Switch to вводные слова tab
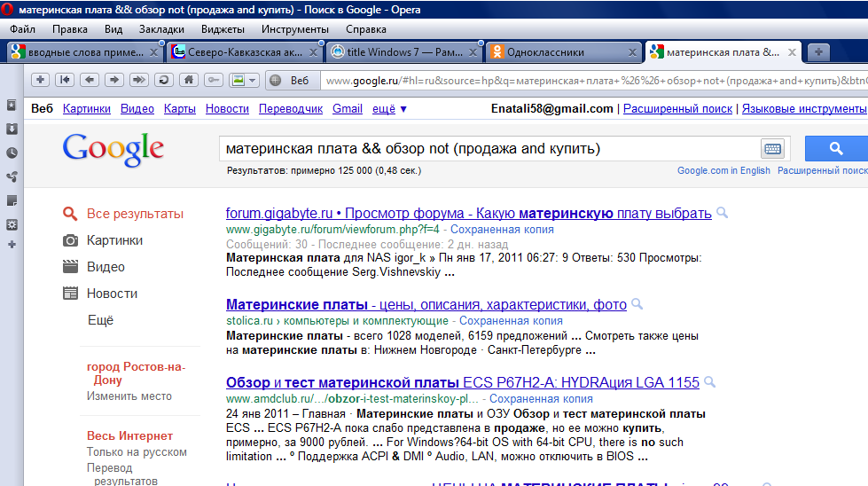The width and height of the screenshot is (868, 486). click(85, 52)
